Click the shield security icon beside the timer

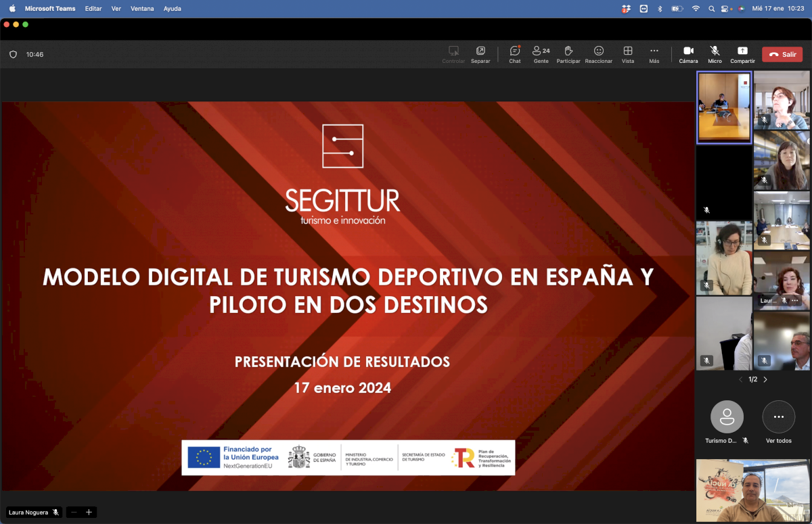(x=13, y=55)
